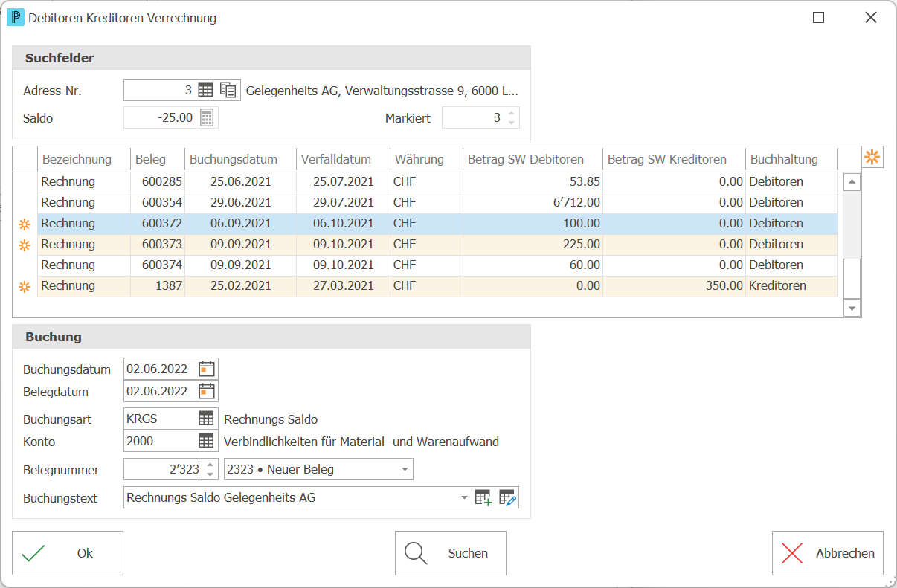Sort by Verfalldatum column header
The width and height of the screenshot is (897, 588).
point(343,159)
